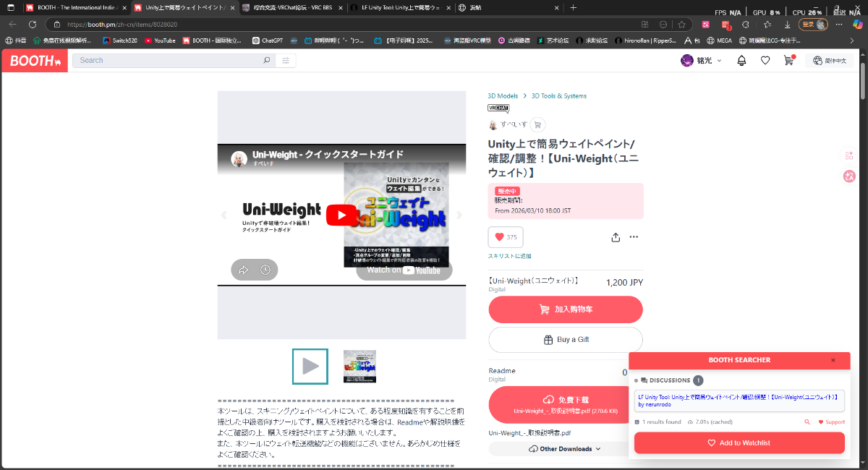Viewport: 868px width, 470px height.
Task: Bookmark this page with the star icon
Action: coord(681,24)
